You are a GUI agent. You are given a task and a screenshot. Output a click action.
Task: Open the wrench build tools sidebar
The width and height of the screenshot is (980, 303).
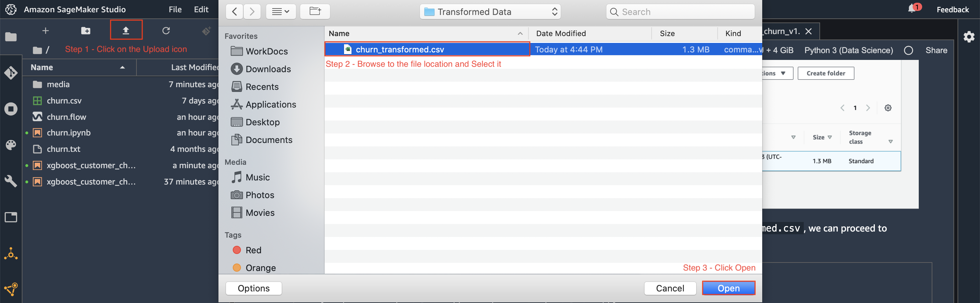11,181
